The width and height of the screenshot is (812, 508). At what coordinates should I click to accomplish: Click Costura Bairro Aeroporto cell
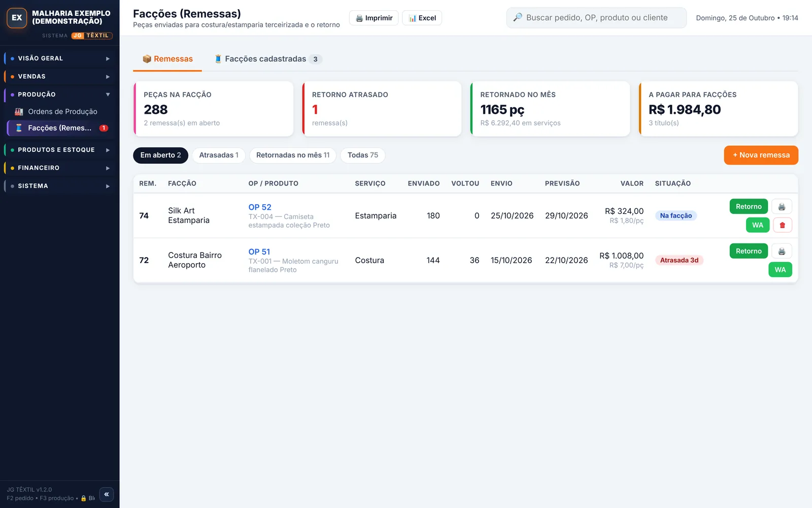(195, 261)
